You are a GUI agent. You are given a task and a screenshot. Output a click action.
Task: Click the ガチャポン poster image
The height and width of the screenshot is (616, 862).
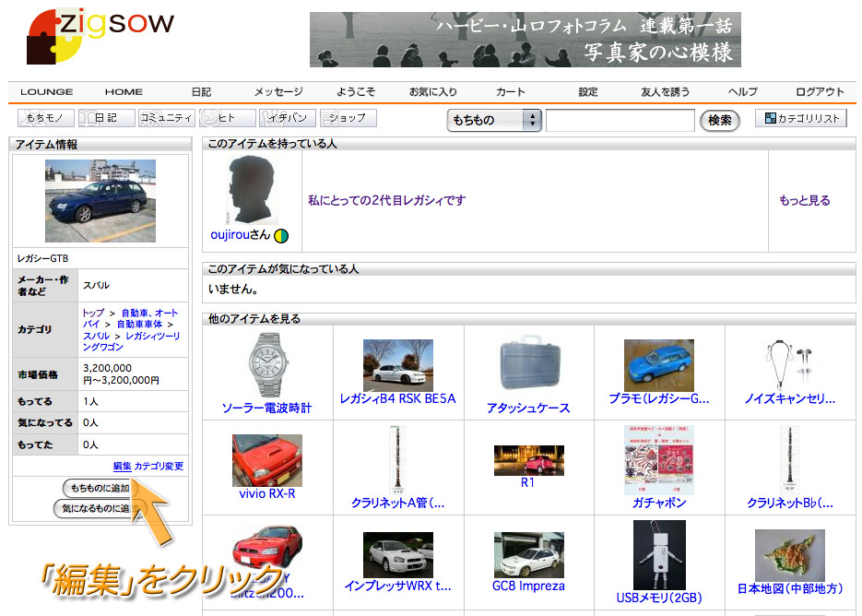(x=658, y=460)
